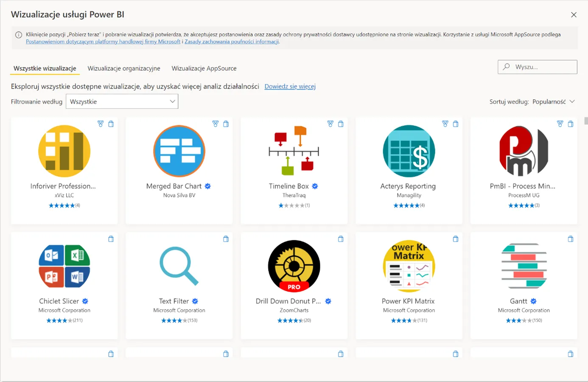Open the Wizualizacje organizacyjne tab

[124, 68]
